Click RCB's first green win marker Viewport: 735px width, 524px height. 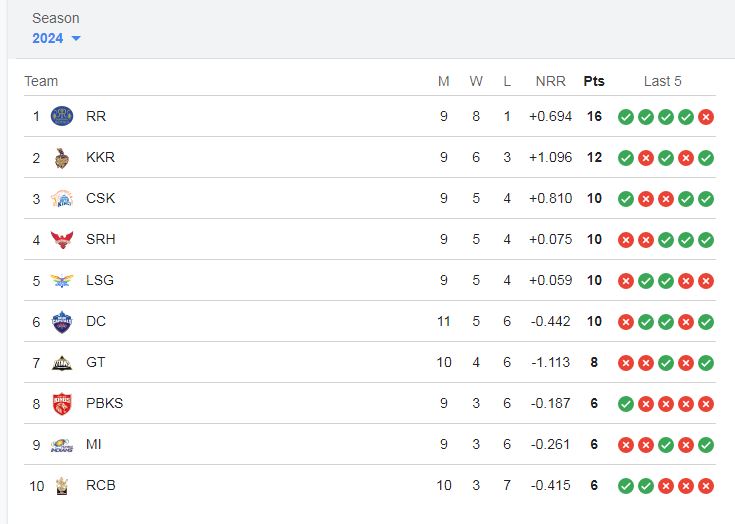click(626, 486)
